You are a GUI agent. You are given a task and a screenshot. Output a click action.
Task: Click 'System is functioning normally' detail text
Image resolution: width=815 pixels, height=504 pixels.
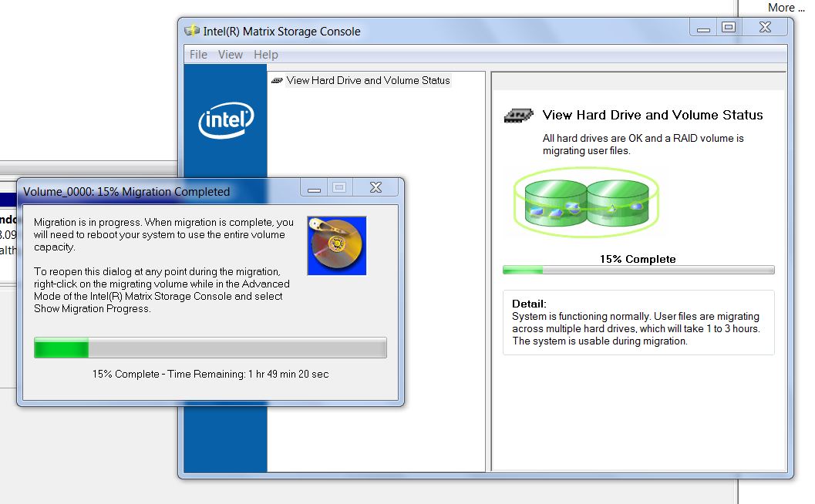click(635, 329)
